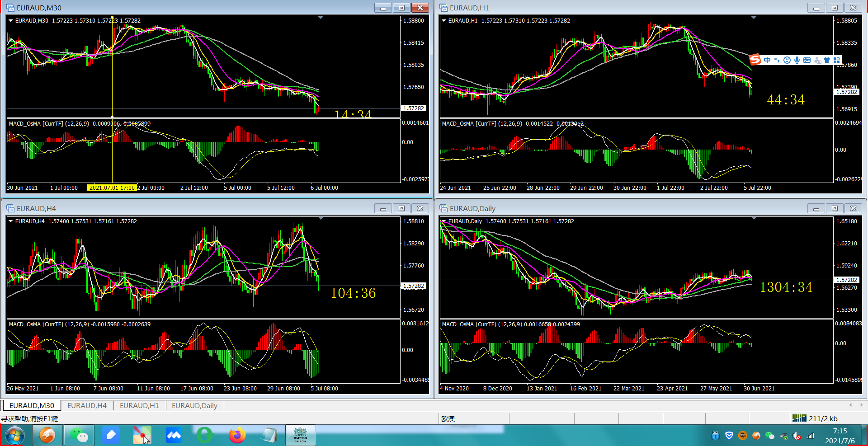Expand the EURAUD,H1 chart header triangle

coord(443,20)
